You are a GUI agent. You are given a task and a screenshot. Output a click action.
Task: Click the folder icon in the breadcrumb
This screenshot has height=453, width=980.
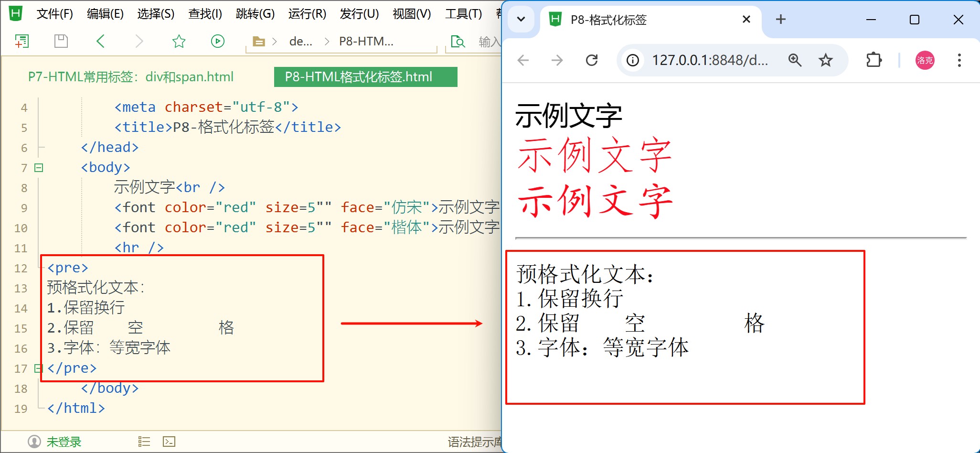(x=259, y=42)
